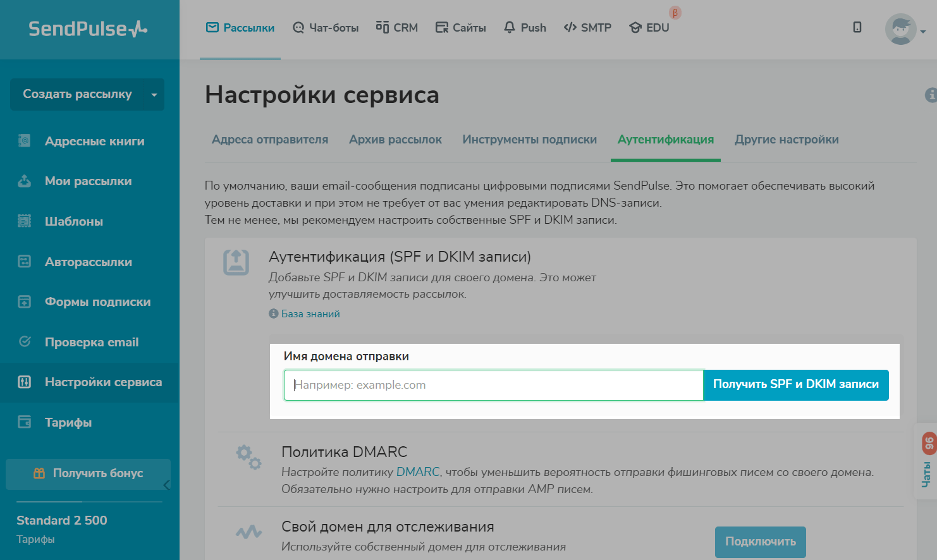Image resolution: width=937 pixels, height=560 pixels.
Task: Collapse the sidebar with the chevron arrow
Action: (166, 485)
